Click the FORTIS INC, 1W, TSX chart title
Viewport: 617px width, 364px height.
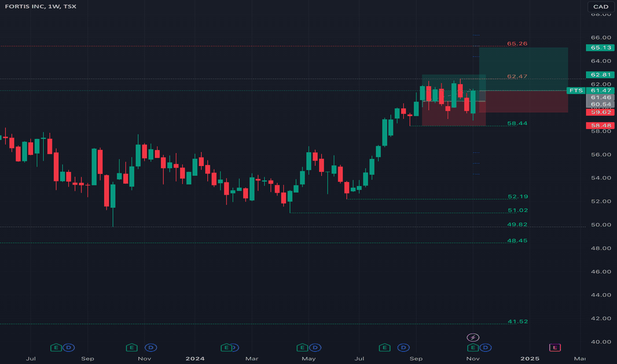coord(40,7)
